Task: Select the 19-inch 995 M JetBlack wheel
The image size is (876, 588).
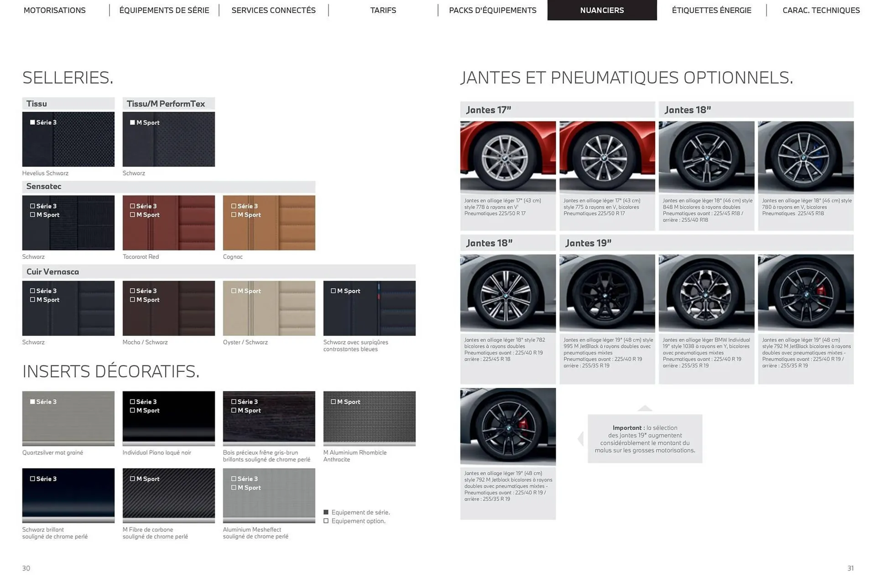Action: pos(607,293)
